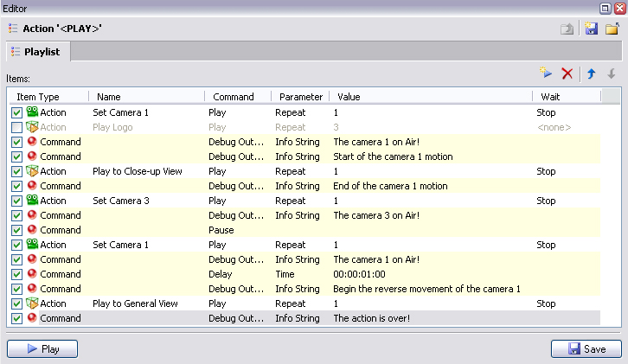Click the grayed export icon in header
This screenshot has width=628, height=364.
567,29
